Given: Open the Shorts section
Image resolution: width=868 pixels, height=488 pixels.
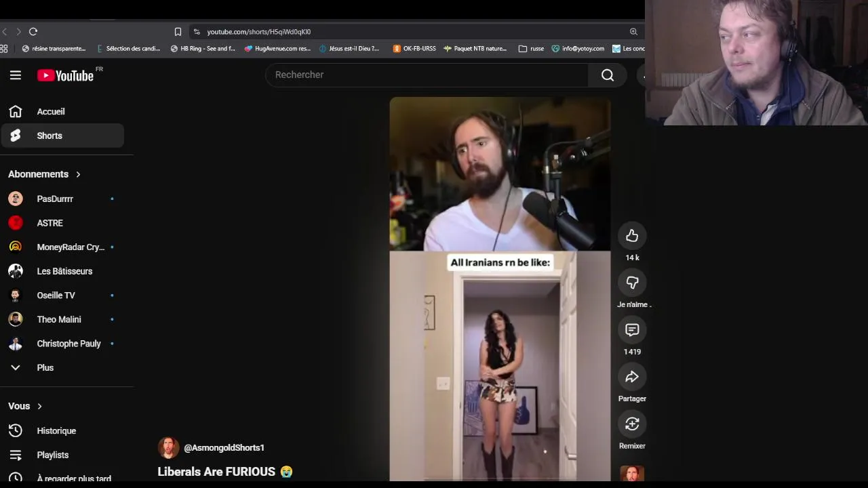Looking at the screenshot, I should tap(62, 136).
